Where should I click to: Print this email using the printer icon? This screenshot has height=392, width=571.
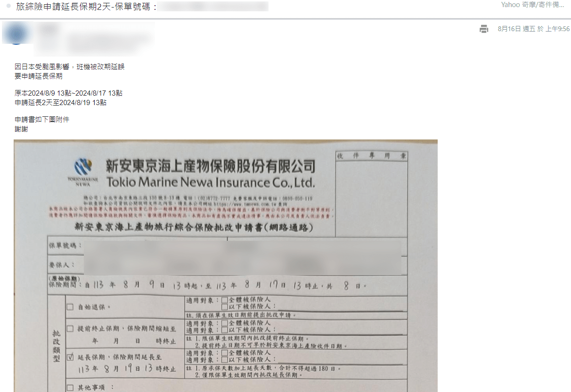click(x=484, y=29)
